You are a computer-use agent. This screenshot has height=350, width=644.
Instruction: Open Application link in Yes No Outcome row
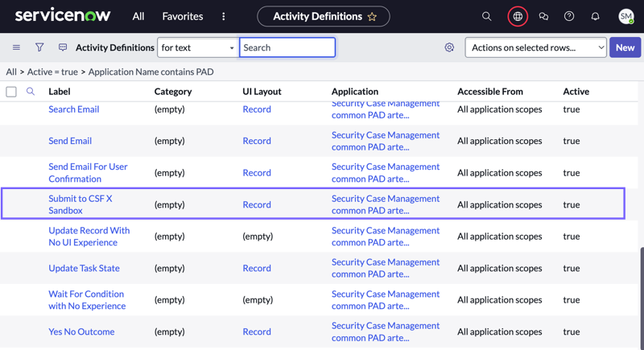tap(386, 331)
